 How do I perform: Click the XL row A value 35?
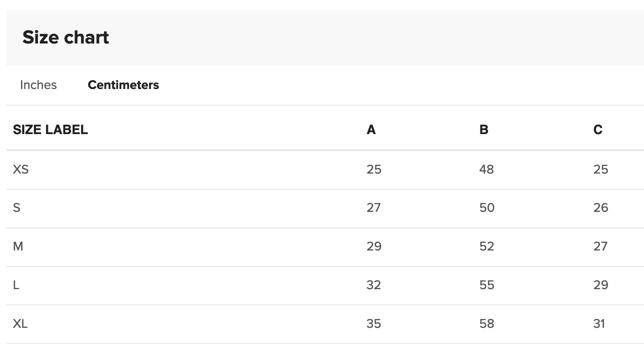pyautogui.click(x=374, y=324)
